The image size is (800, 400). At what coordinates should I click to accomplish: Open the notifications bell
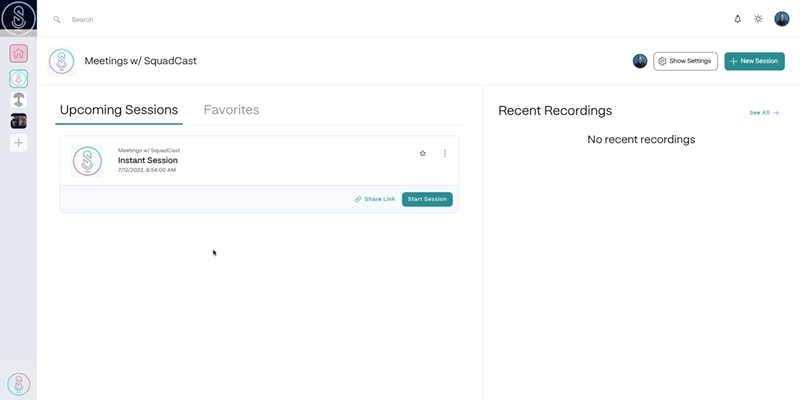click(738, 19)
